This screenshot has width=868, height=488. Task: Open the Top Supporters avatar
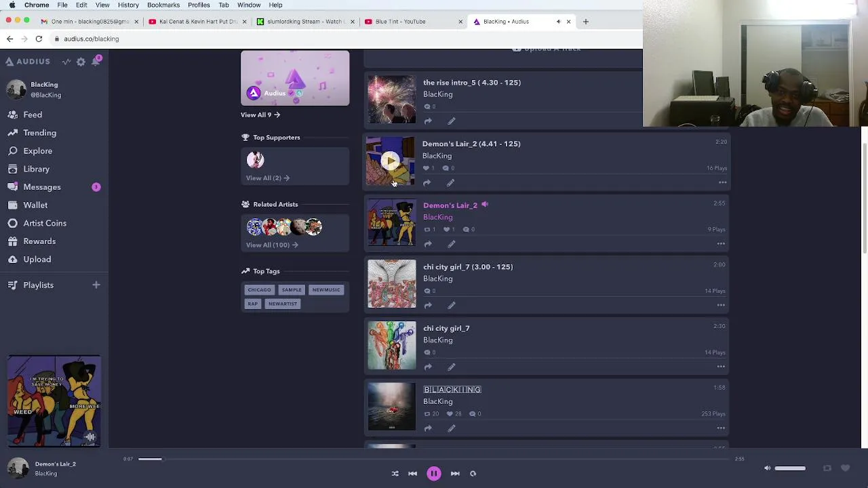256,160
